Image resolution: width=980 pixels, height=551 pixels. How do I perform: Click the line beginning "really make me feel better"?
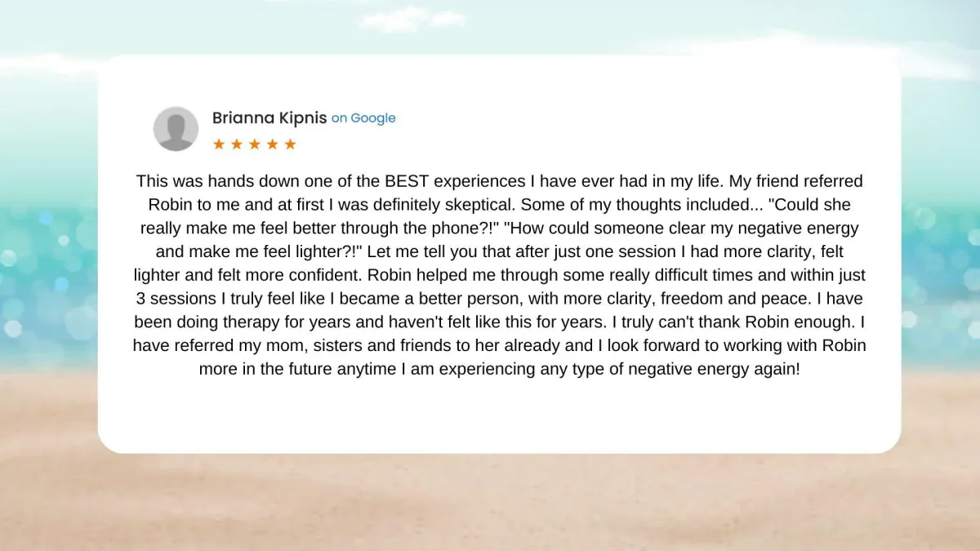tap(500, 228)
